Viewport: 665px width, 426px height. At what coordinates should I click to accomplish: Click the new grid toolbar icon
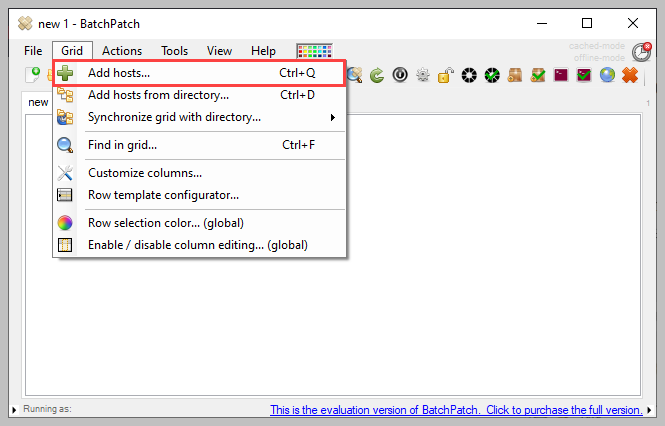point(33,75)
